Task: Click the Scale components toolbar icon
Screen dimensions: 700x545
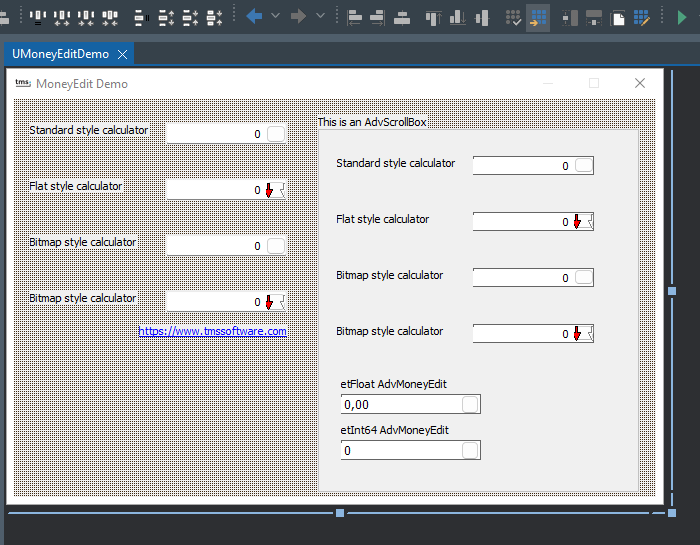Action: click(594, 18)
